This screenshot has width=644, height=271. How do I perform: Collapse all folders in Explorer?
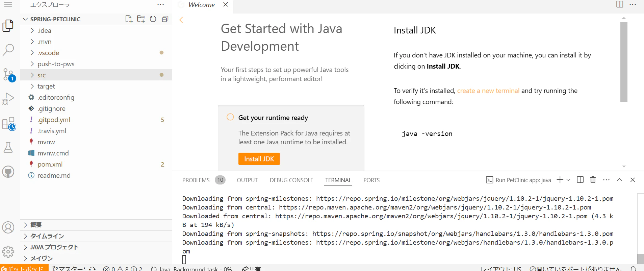tap(165, 19)
